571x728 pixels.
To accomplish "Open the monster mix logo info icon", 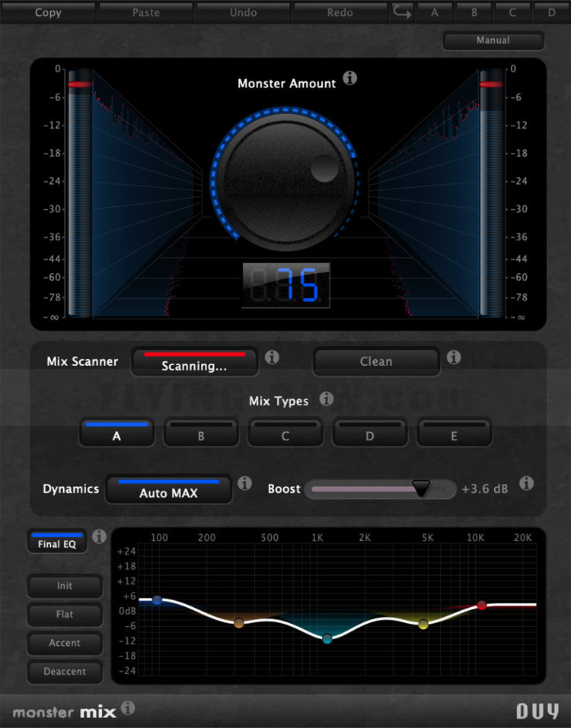I will [128, 707].
